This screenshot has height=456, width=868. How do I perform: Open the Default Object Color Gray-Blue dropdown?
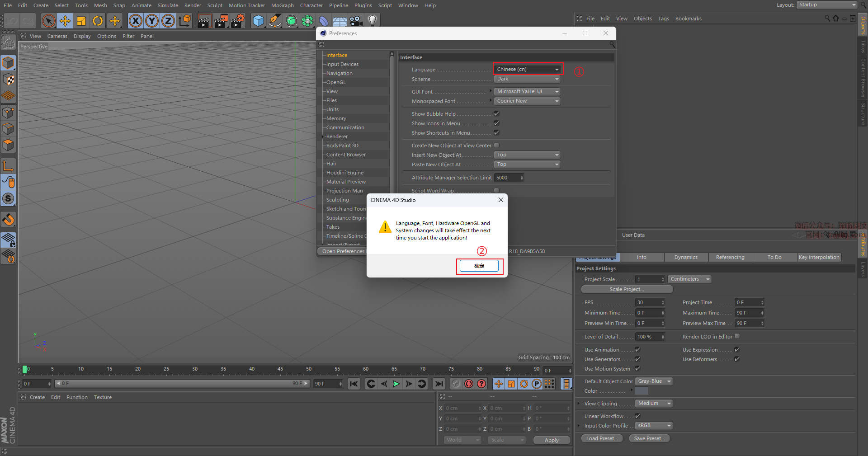click(654, 381)
